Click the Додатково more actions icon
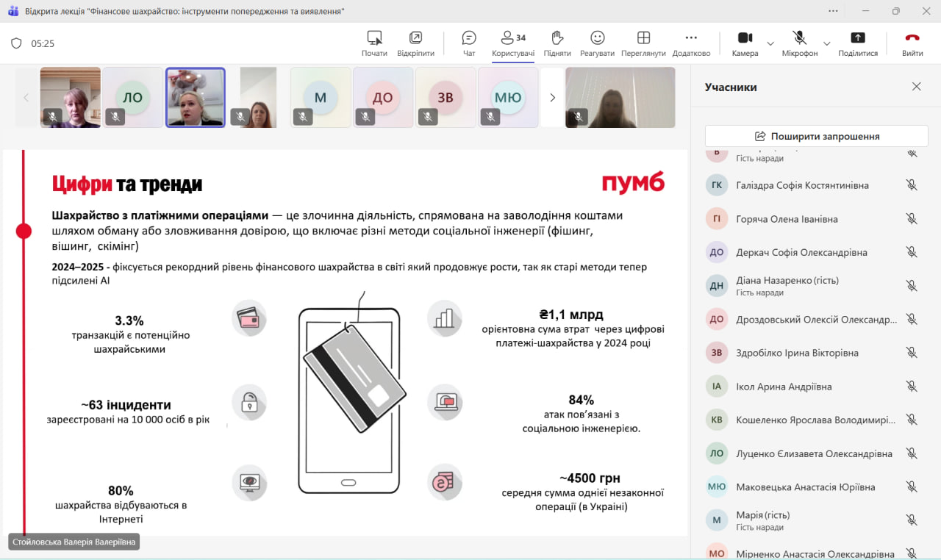 click(691, 43)
